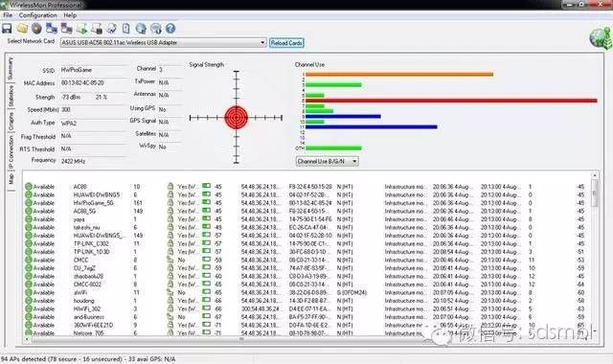Open the yellow folder icon in toolbar
613x364 pixels.
pos(22,29)
